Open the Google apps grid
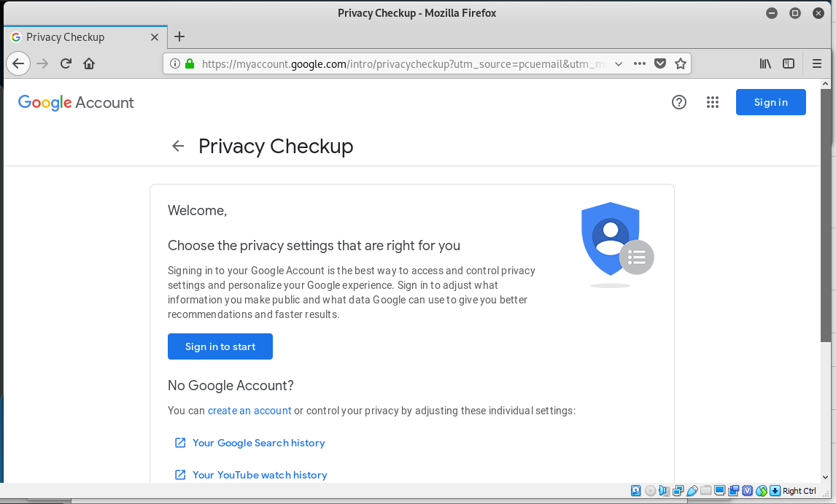The width and height of the screenshot is (836, 504). click(x=713, y=103)
